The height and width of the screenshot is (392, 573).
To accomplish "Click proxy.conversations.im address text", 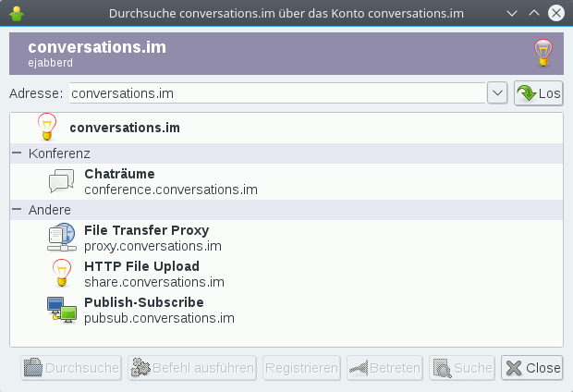I will pyautogui.click(x=152, y=246).
